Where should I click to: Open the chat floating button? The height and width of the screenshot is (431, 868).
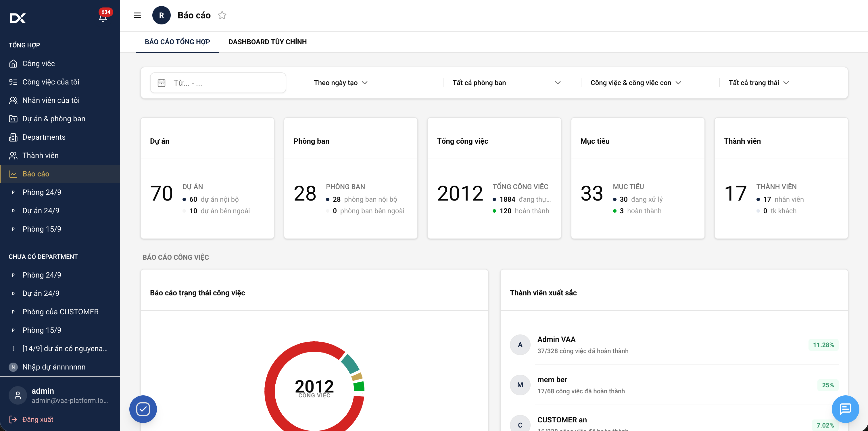coord(845,409)
